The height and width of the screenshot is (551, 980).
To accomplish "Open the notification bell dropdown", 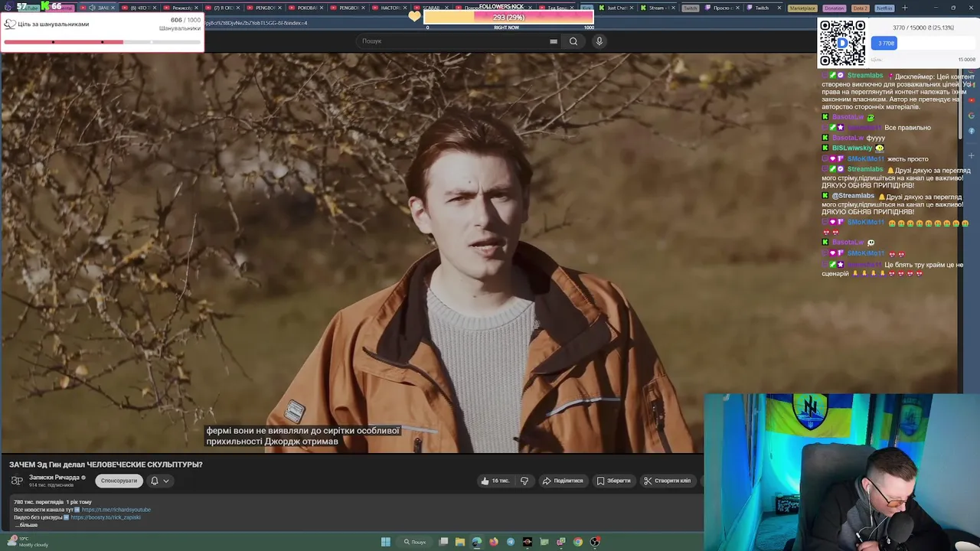I will click(x=159, y=481).
